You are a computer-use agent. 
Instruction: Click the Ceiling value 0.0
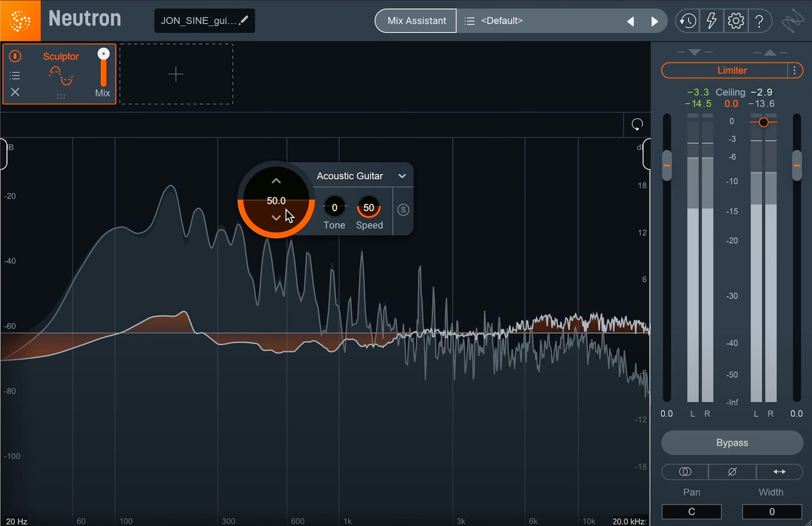coord(731,104)
